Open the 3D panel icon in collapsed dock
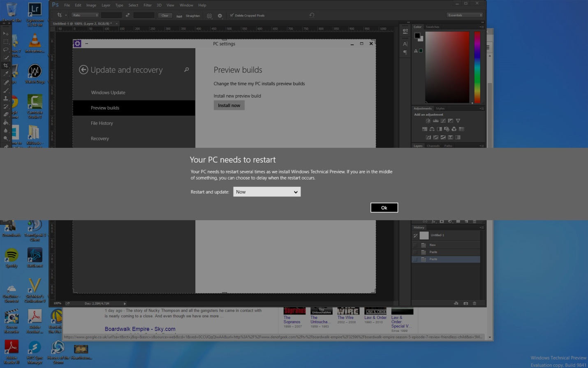This screenshot has height=368, width=588. [x=405, y=31]
